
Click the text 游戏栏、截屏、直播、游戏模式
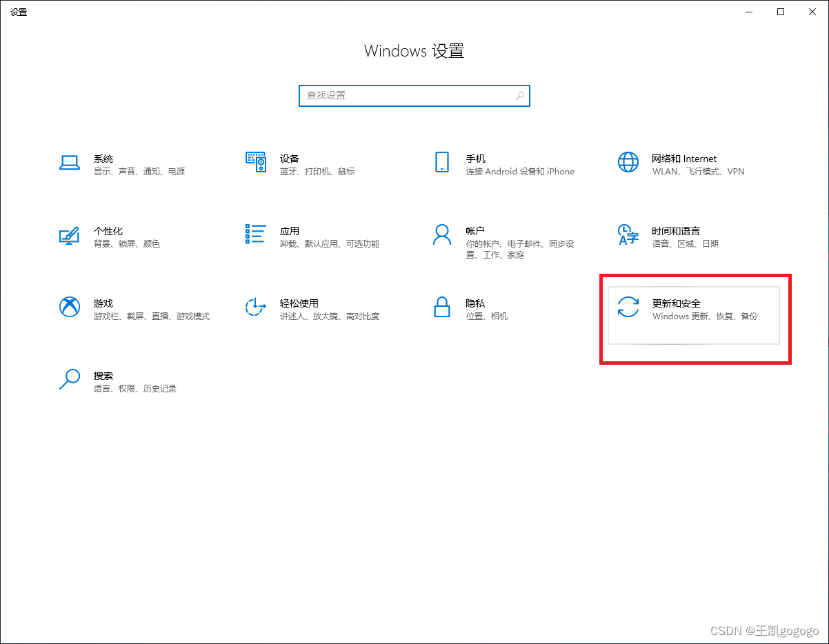tap(152, 316)
